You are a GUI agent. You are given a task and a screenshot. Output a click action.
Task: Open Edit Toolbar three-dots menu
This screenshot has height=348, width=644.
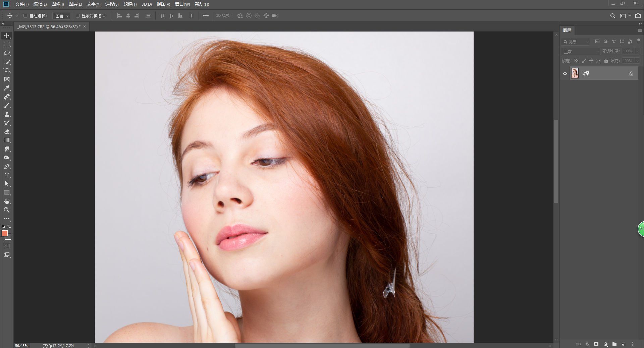7,219
